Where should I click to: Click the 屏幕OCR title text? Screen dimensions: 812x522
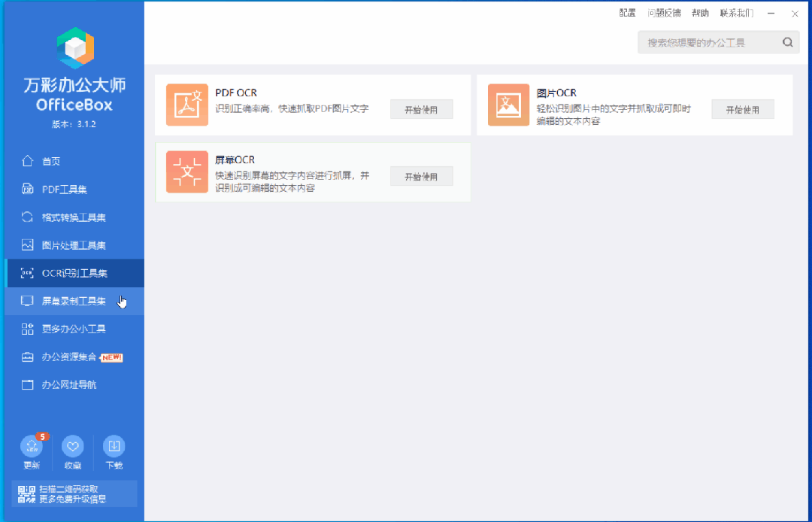(235, 160)
